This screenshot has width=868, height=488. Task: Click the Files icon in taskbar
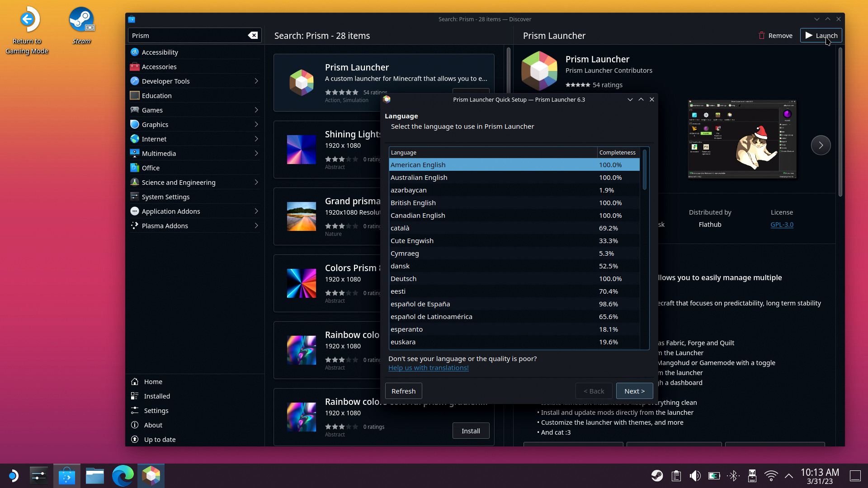click(95, 475)
